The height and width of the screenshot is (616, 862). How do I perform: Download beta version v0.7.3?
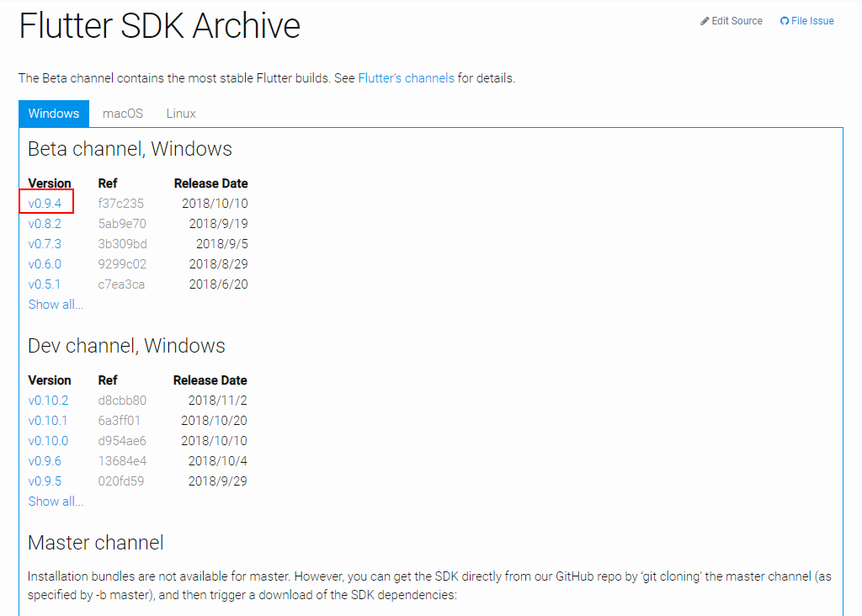[45, 244]
